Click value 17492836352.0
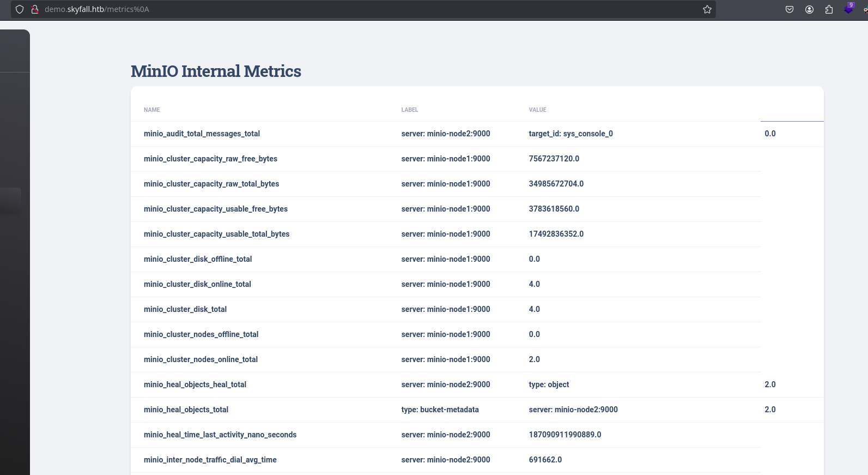 pyautogui.click(x=556, y=234)
